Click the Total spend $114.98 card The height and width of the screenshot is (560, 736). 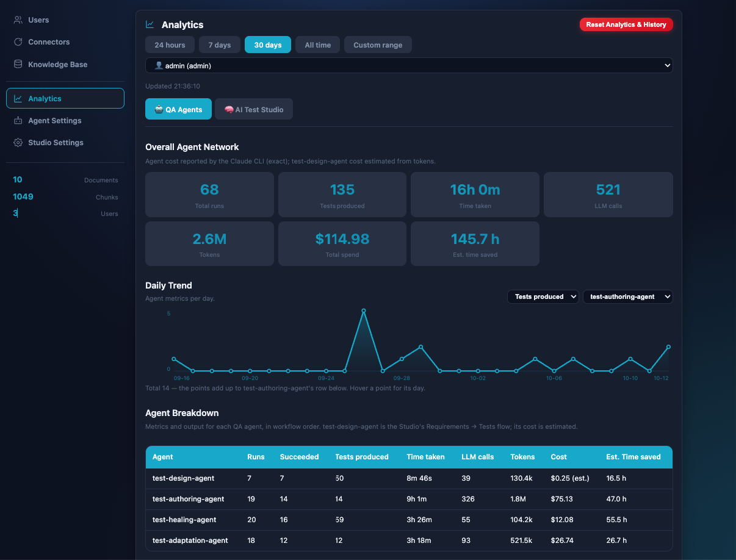click(342, 243)
